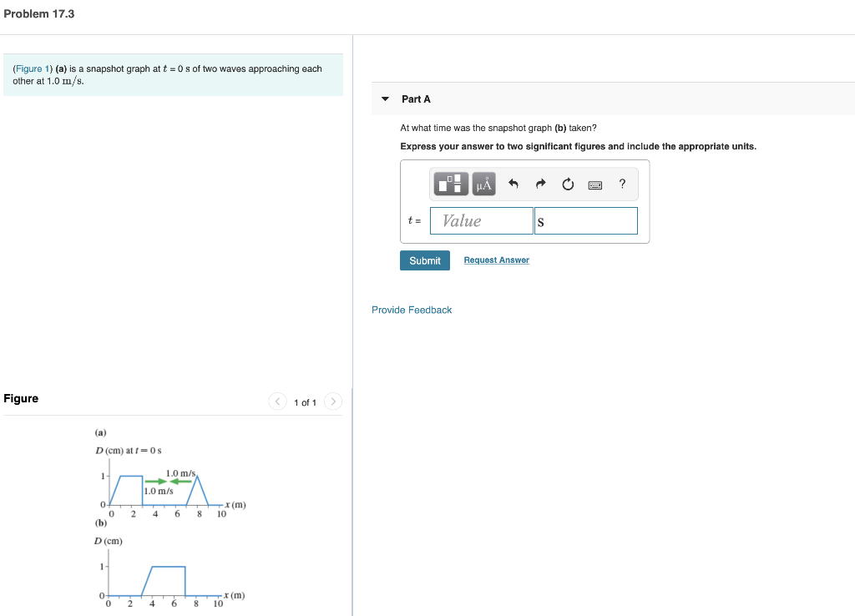The height and width of the screenshot is (616, 855).
Task: Click the units field showing s
Action: click(585, 220)
